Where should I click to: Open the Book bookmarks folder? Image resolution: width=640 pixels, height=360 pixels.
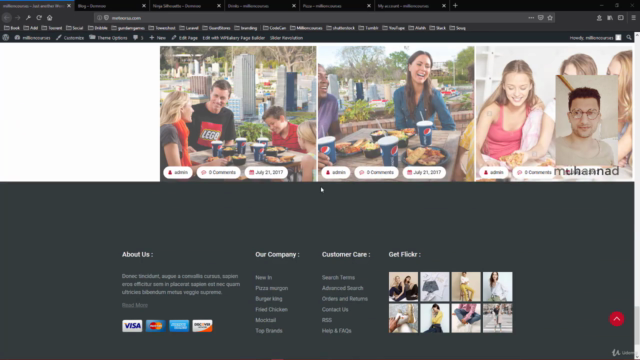click(x=12, y=28)
